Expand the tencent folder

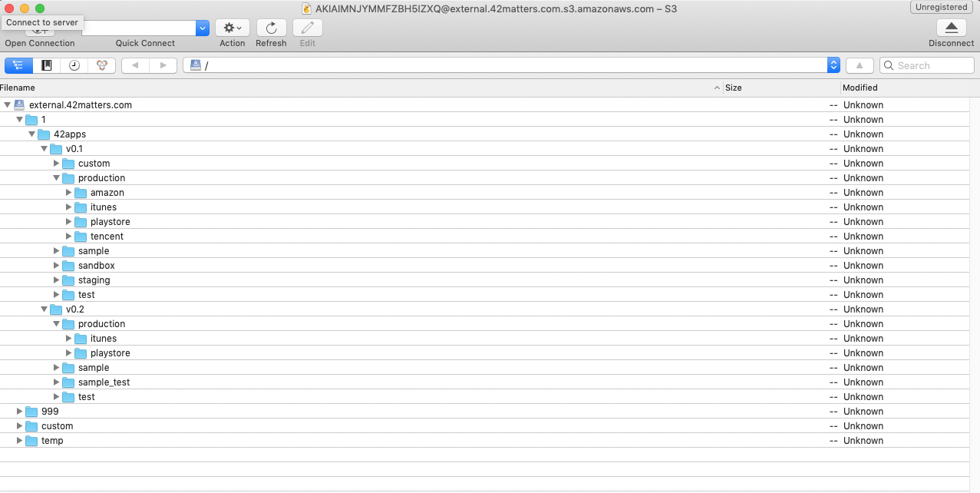[x=68, y=237]
